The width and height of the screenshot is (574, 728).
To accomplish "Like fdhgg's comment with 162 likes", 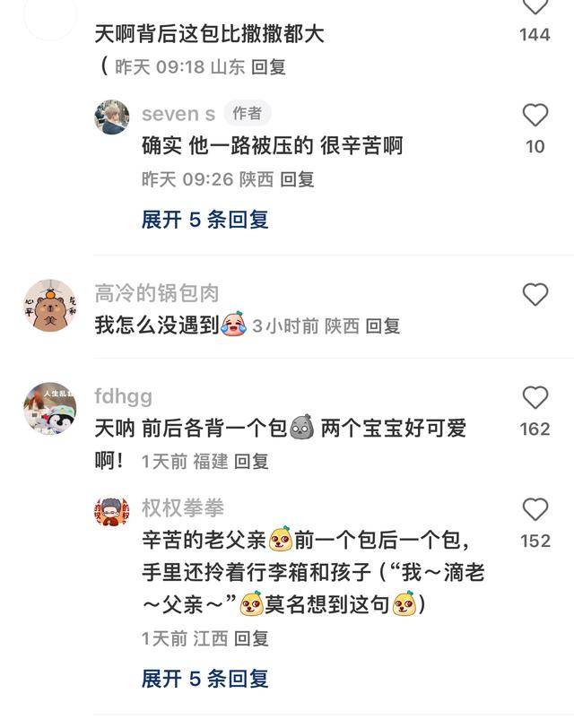I will coord(535,397).
